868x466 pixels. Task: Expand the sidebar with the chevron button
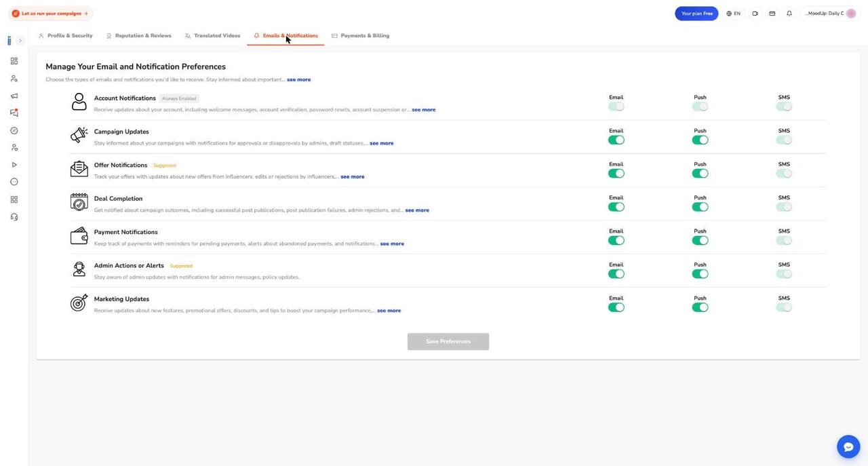(20, 41)
